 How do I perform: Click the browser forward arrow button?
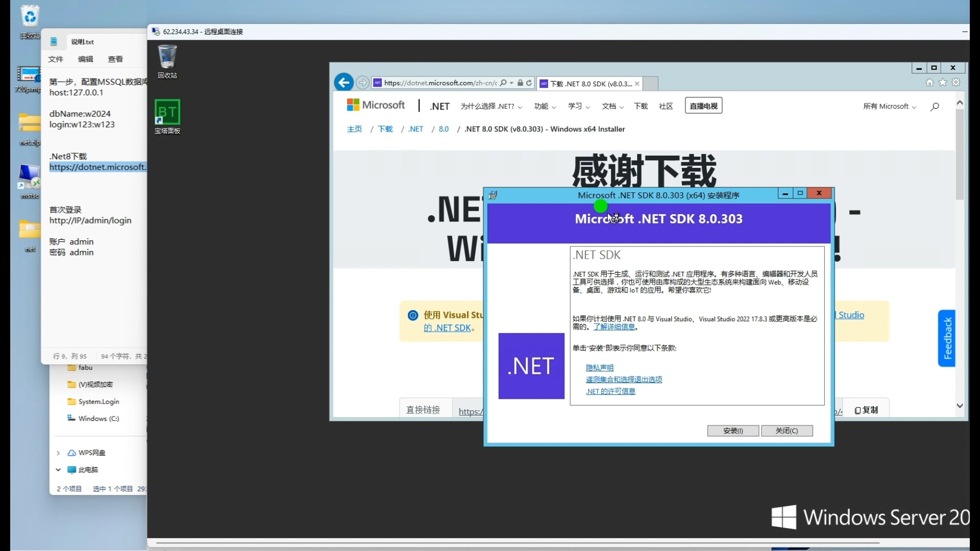coord(362,83)
